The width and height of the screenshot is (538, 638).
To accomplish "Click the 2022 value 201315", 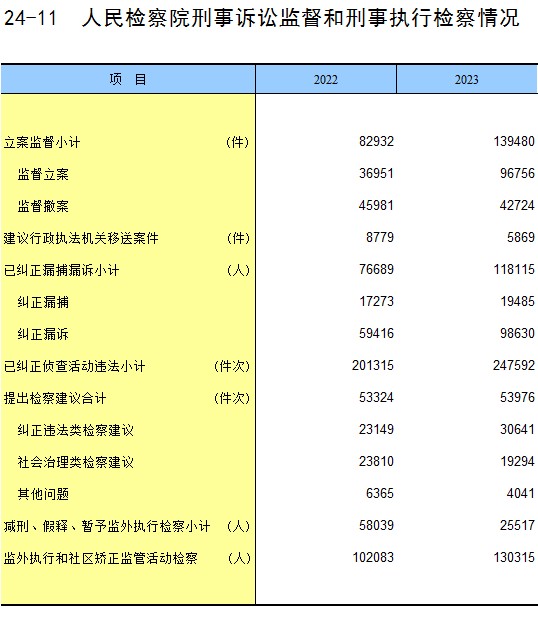I will coord(373,365).
